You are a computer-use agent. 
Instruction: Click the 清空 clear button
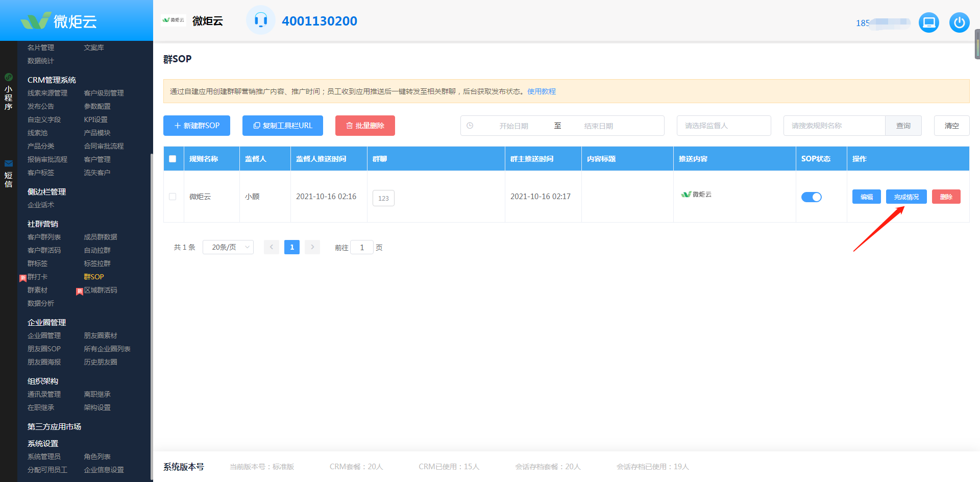point(952,126)
